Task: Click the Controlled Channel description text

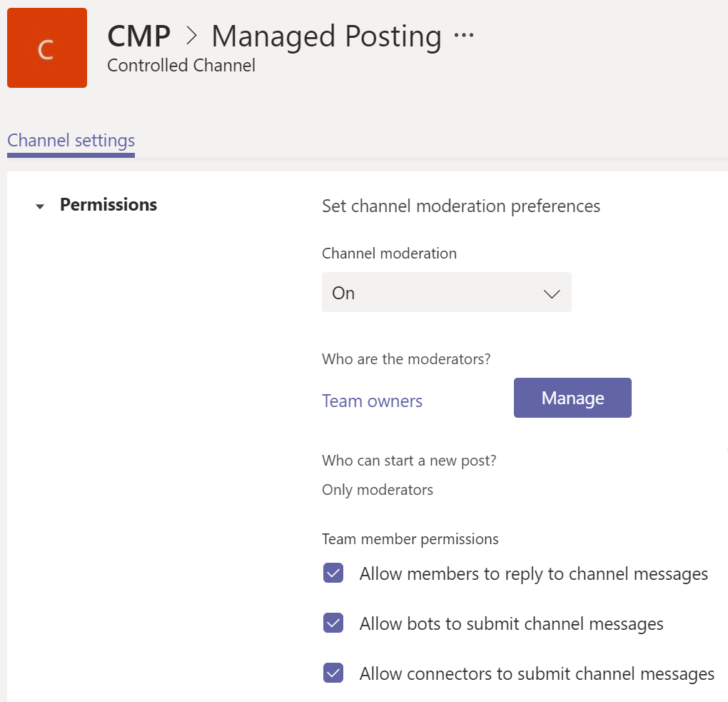Action: 181,66
